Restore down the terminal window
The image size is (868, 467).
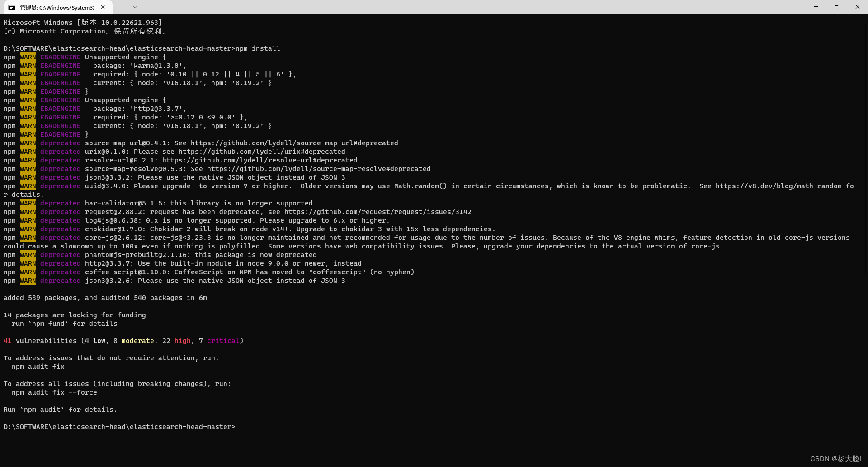tap(837, 7)
